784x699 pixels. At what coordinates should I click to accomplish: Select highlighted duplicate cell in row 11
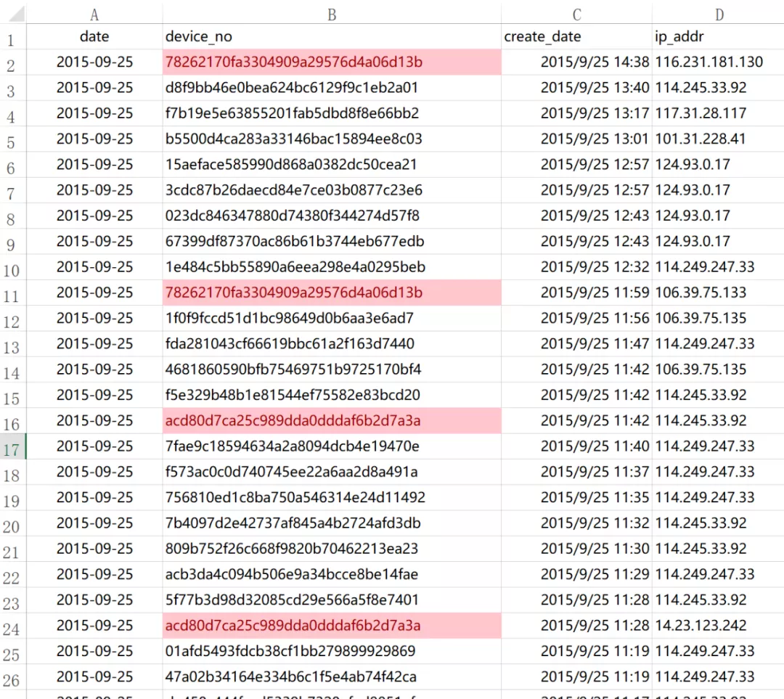(x=332, y=293)
